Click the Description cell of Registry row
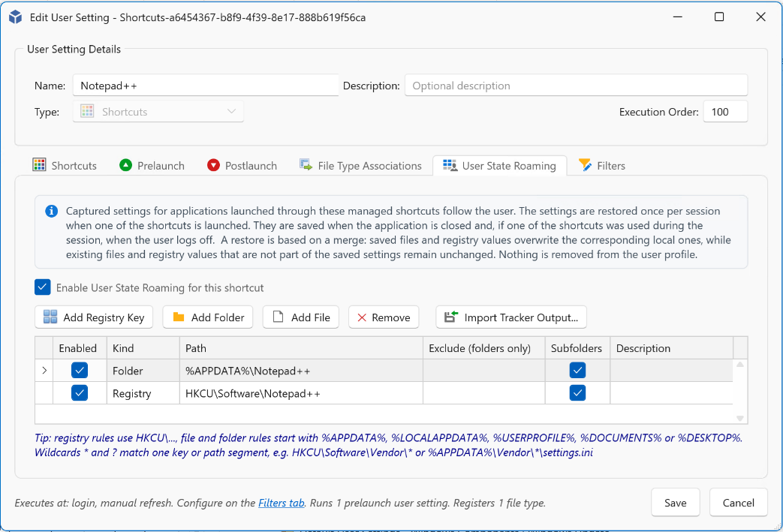The image size is (783, 532). tap(672, 392)
